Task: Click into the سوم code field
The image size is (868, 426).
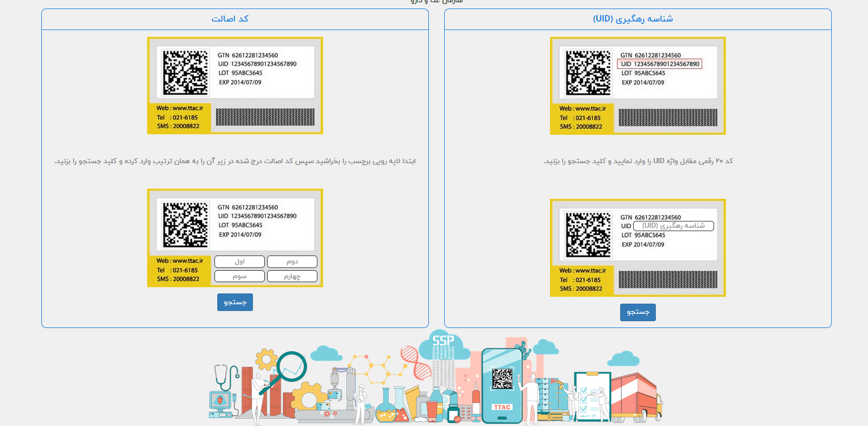Action: 239,276
